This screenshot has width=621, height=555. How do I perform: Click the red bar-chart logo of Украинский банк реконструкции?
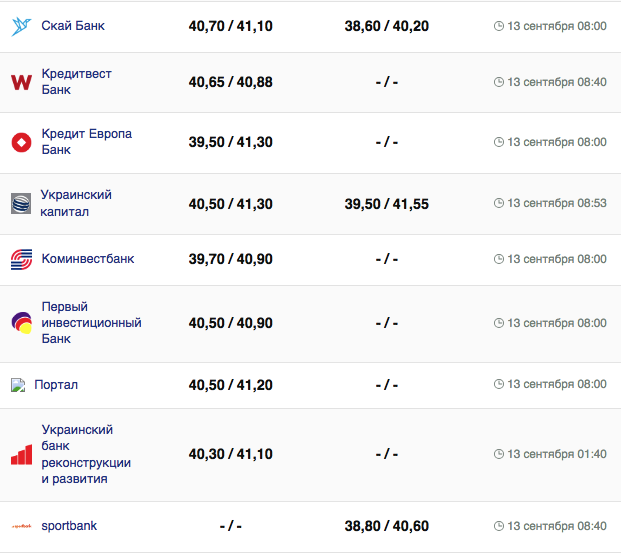pos(21,455)
